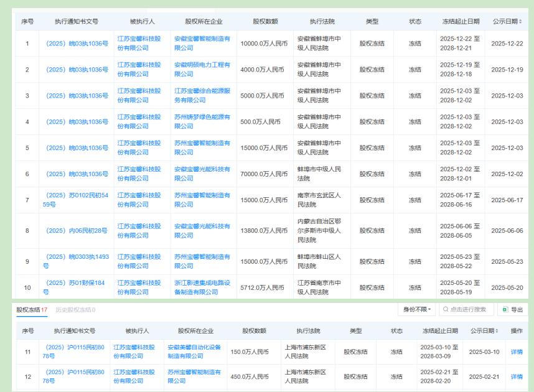This screenshot has width=534, height=392.
Task: Open 详情 for row 12
Action: click(x=517, y=376)
